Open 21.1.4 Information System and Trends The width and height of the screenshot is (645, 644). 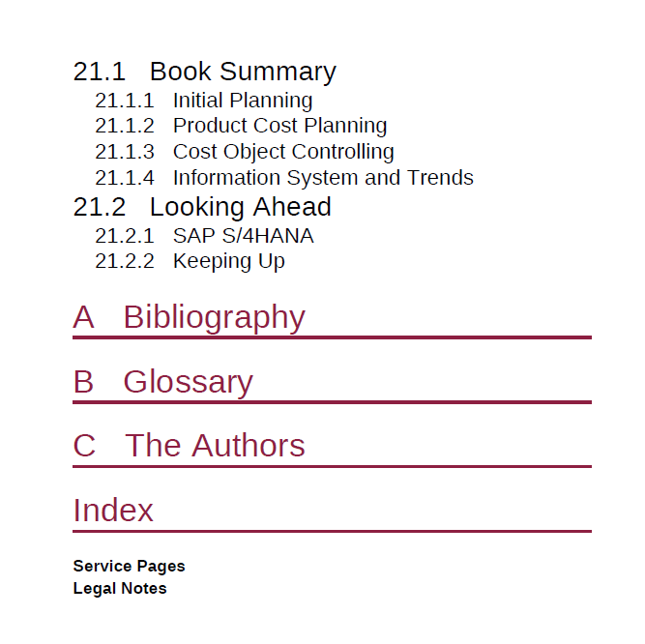[x=284, y=178]
